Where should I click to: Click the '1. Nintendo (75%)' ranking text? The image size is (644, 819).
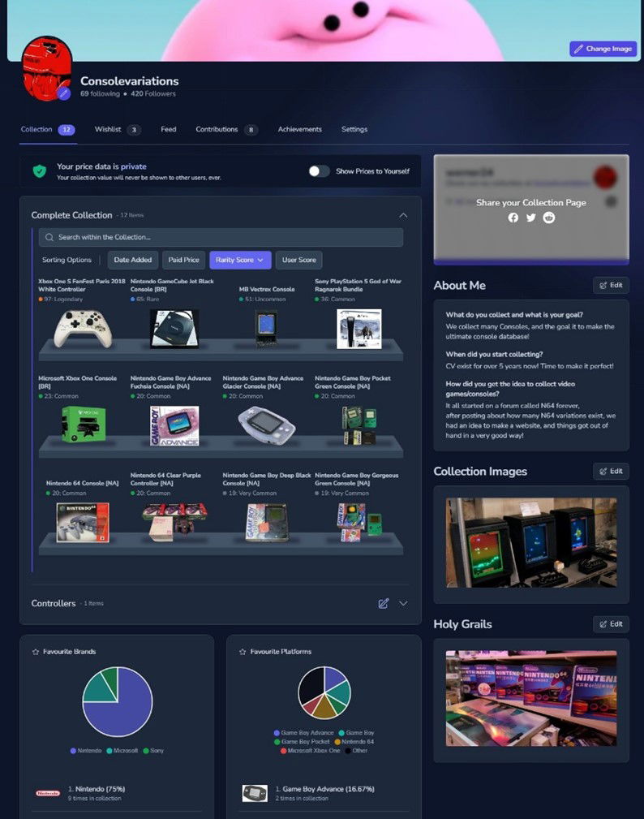tap(96, 789)
